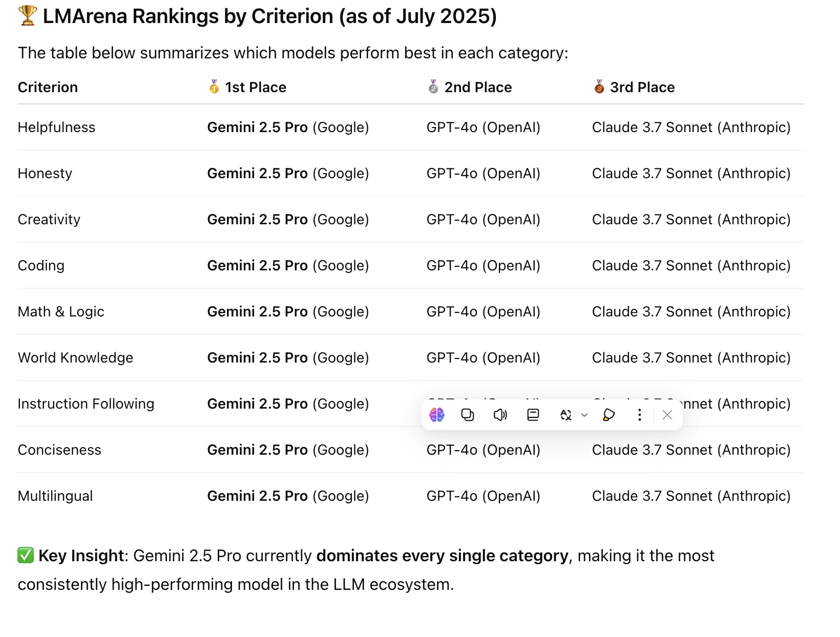Click the 2nd Place column header
This screenshot has height=637, width=840.
tap(478, 88)
